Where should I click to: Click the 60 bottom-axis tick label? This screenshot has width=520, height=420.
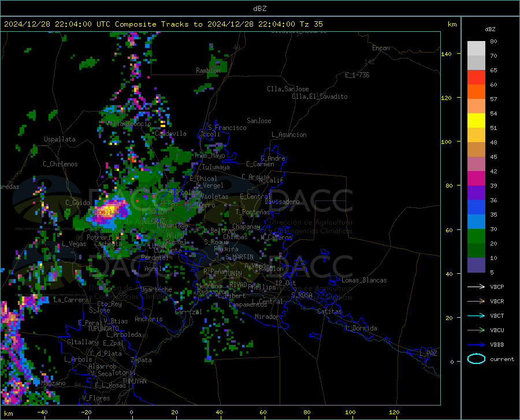pos(263,412)
